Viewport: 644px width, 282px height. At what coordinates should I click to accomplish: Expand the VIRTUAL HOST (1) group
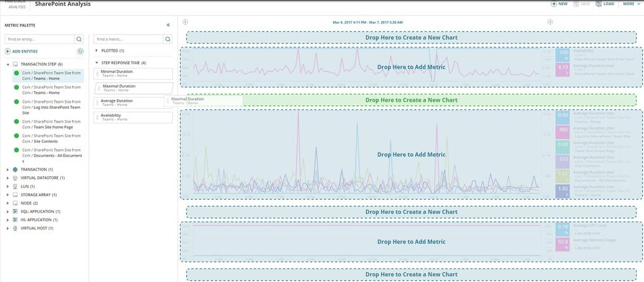(x=8, y=228)
